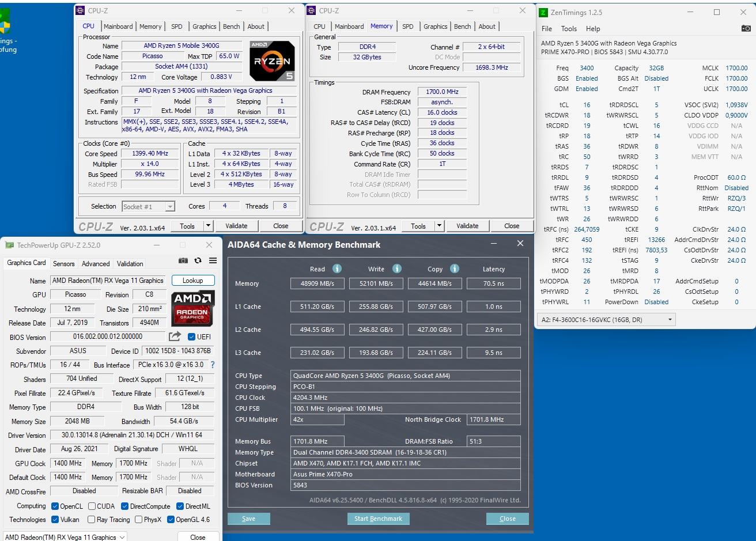Click the GPU-Z title bar icon
This screenshot has width=756, height=541.
[9, 245]
